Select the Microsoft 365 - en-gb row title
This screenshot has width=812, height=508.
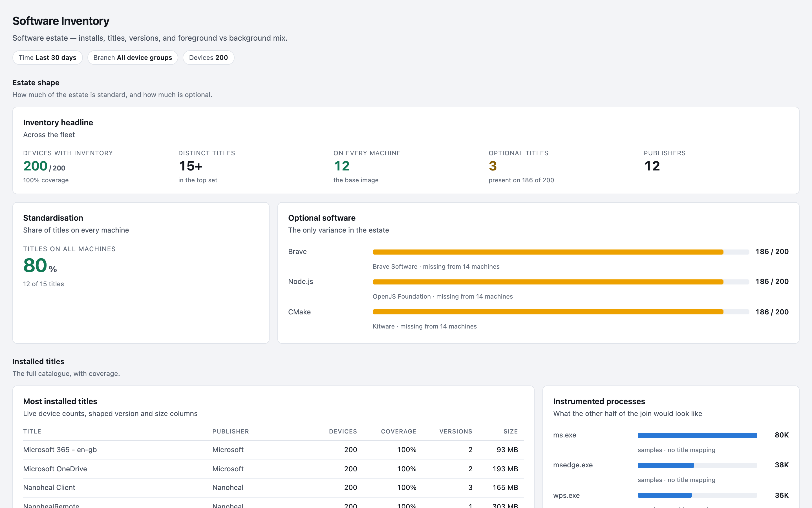point(60,450)
